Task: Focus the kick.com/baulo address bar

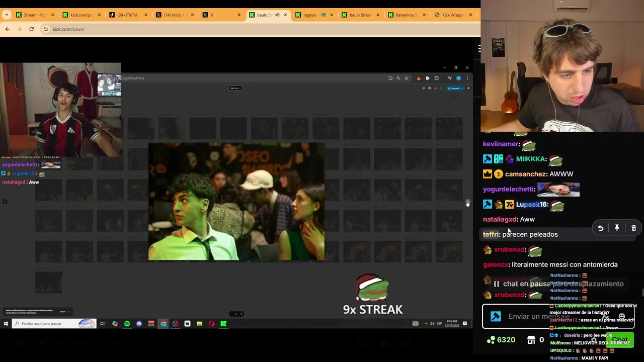Action: pos(259,29)
